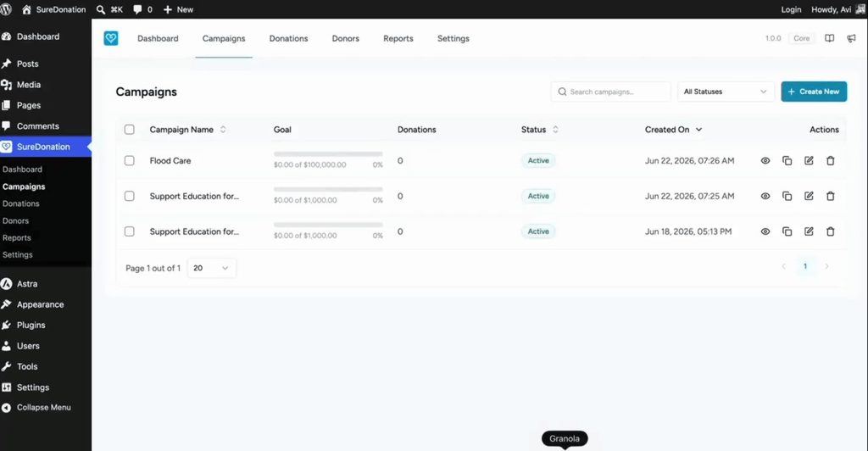868x451 pixels.
Task: Open Donations in SureDonation submenu
Action: [20, 203]
